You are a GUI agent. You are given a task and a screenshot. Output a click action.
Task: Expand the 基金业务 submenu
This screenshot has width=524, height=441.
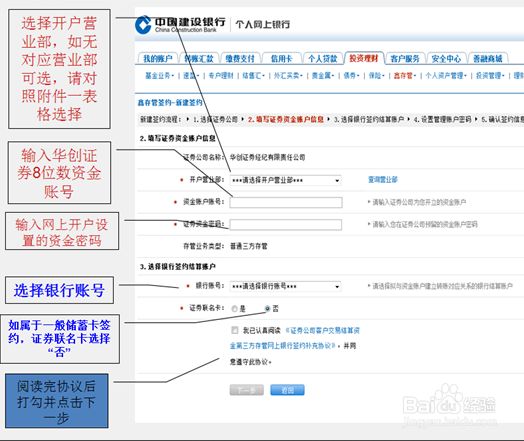coord(159,76)
